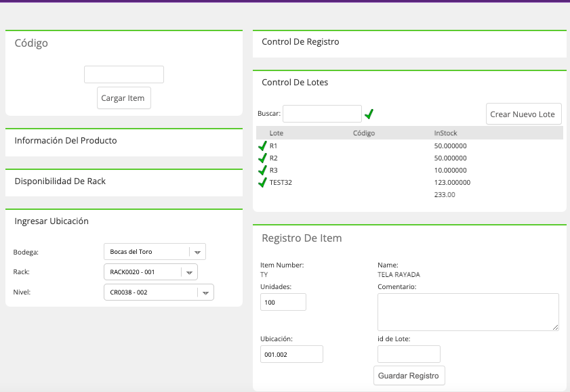
Task: Focus the Buscar search field
Action: tap(322, 114)
